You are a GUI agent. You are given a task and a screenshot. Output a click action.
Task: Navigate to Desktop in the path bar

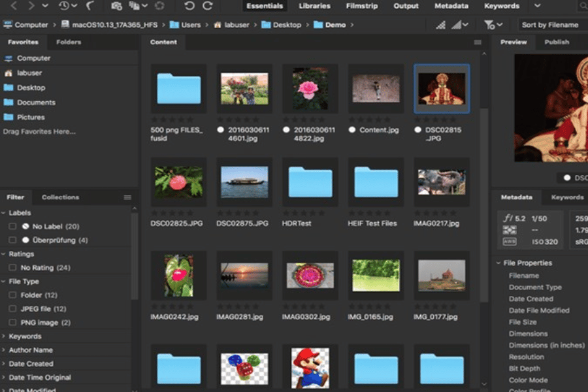click(287, 25)
